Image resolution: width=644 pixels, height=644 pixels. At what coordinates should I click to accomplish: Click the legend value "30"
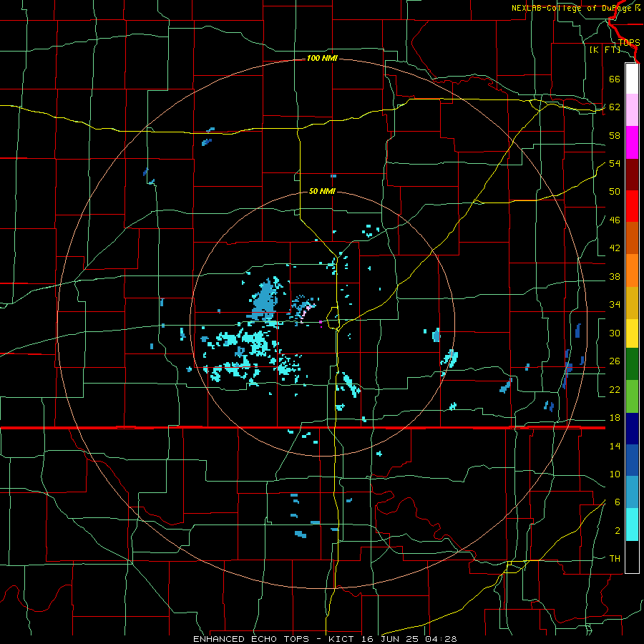pyautogui.click(x=615, y=333)
